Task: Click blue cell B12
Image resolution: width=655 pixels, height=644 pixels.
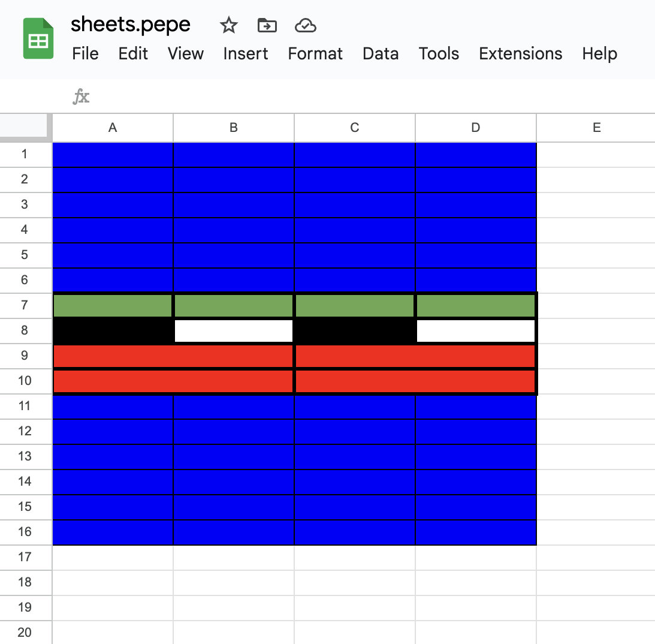Action: 234,432
